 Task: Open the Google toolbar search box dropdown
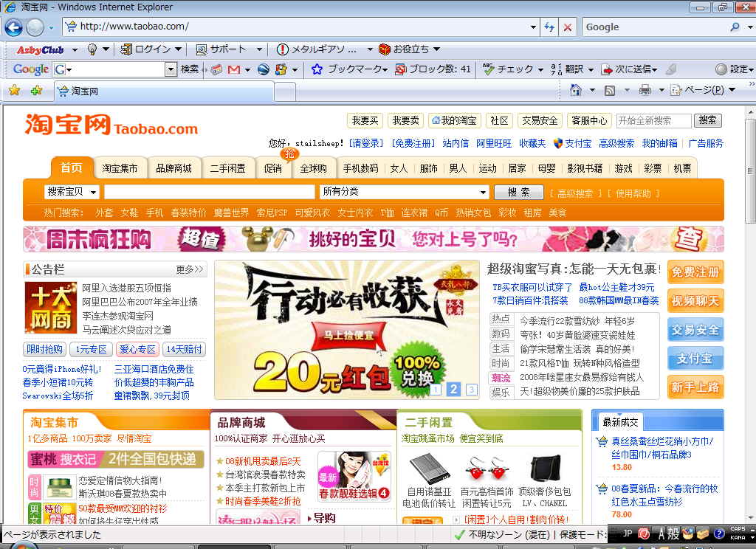pos(171,69)
